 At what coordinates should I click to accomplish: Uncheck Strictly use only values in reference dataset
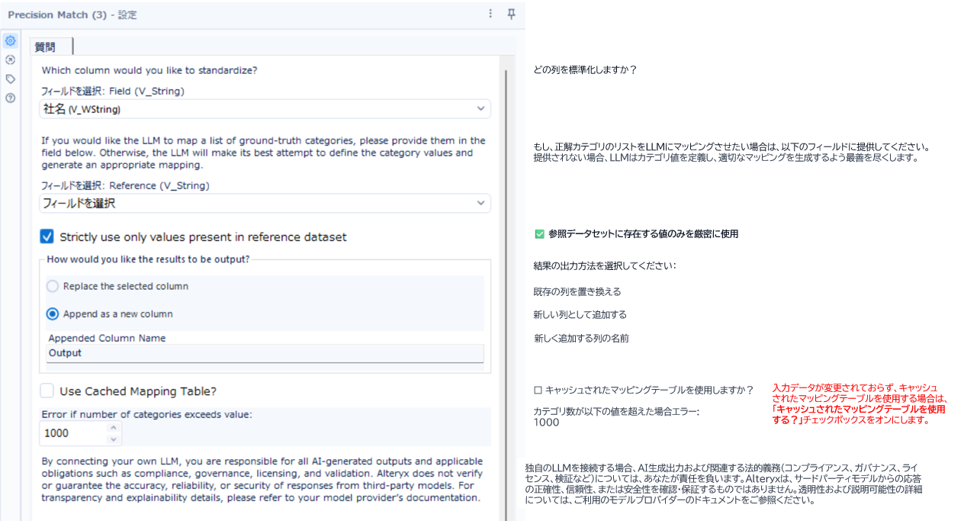(x=47, y=237)
